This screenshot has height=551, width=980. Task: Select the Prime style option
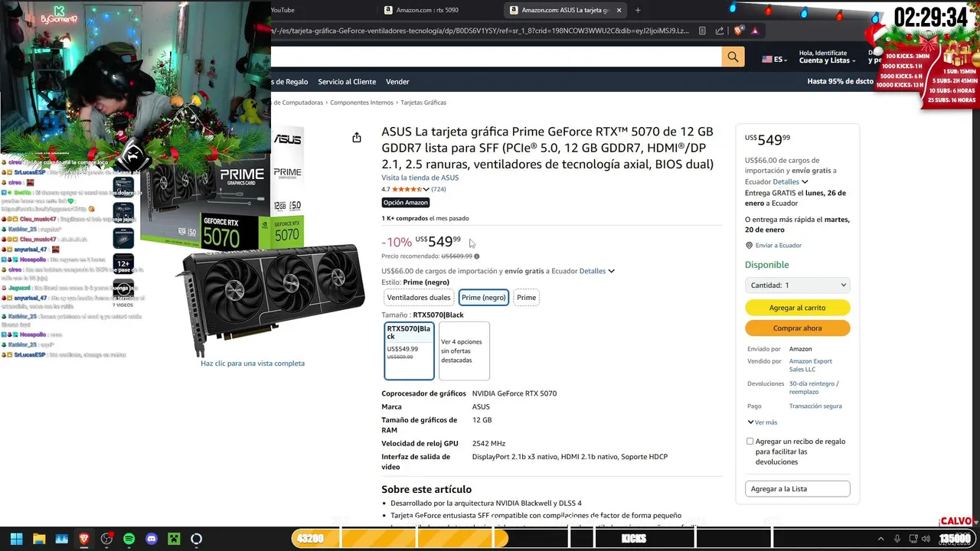[x=526, y=298]
